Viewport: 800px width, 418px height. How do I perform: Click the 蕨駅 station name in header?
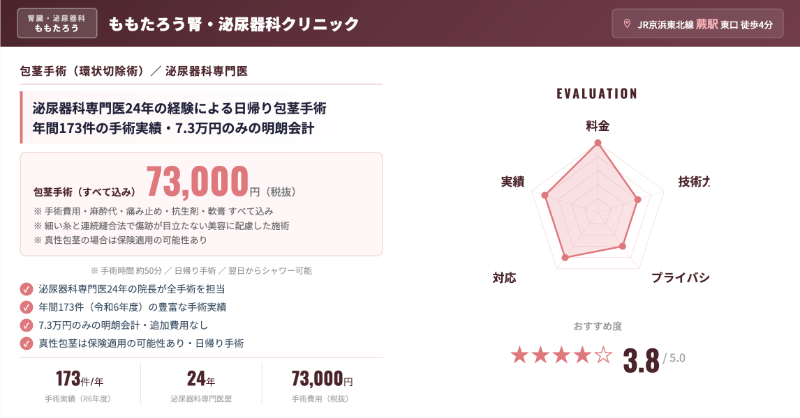coord(705,24)
